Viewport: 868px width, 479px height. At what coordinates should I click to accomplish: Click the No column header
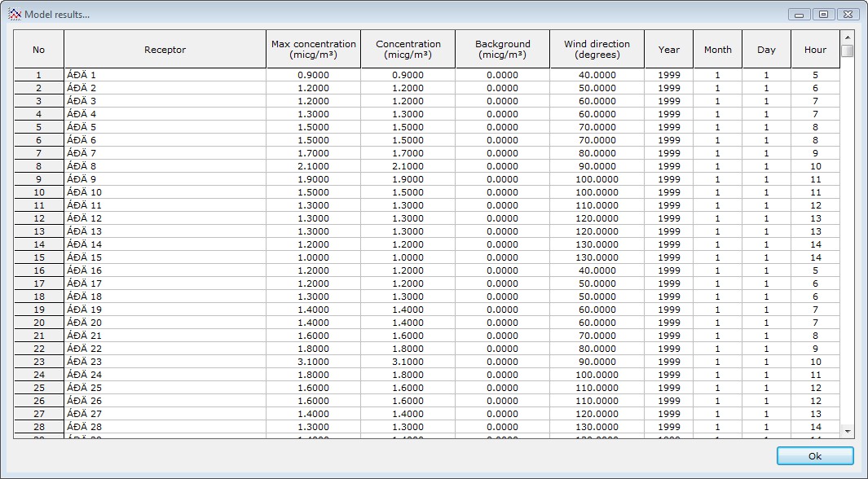tap(38, 50)
